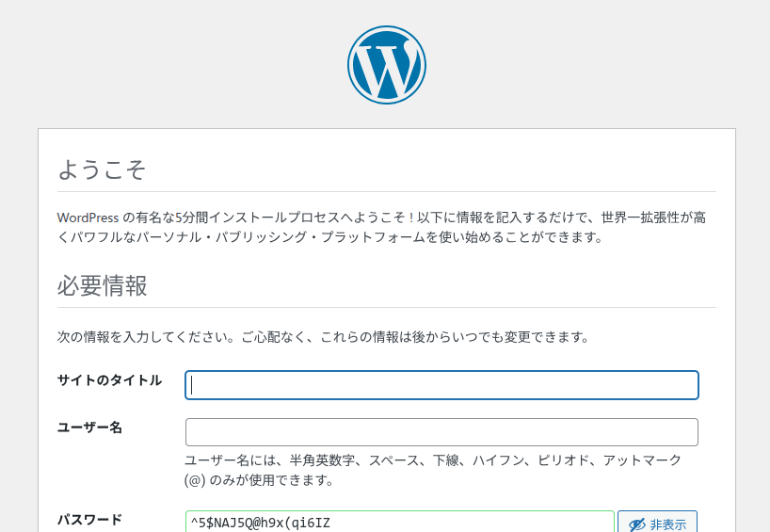
Task: Click the gray page background outside the form
Action: [x=148, y=64]
